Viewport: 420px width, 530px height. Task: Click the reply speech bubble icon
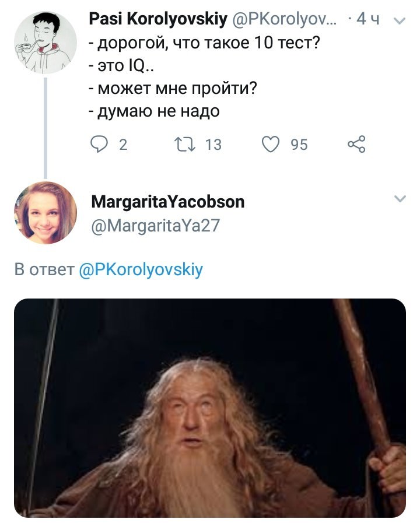click(x=100, y=145)
